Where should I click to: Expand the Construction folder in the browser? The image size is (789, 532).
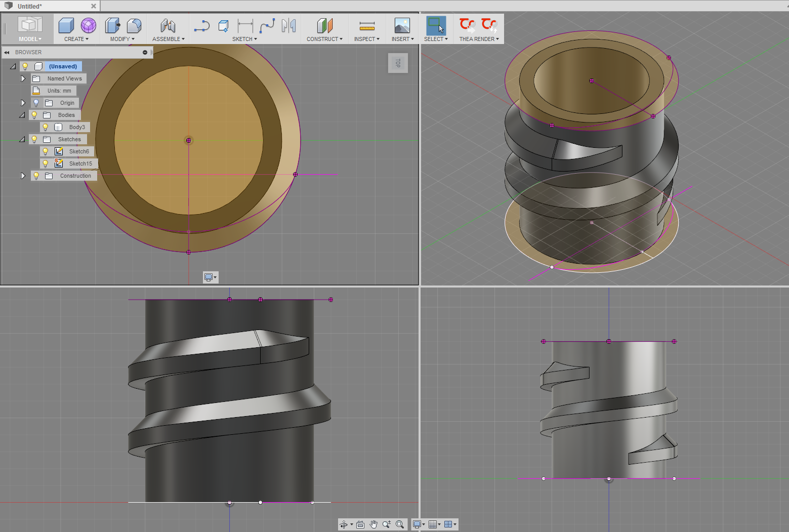23,176
